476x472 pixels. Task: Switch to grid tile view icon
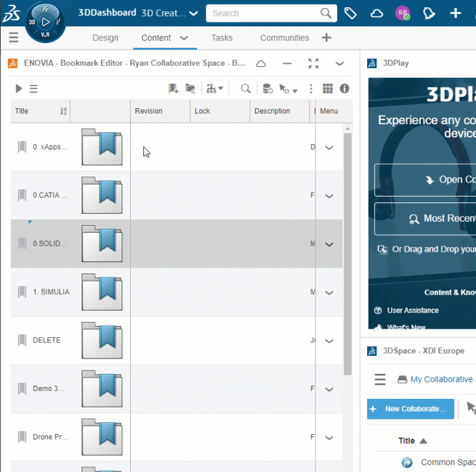(327, 88)
